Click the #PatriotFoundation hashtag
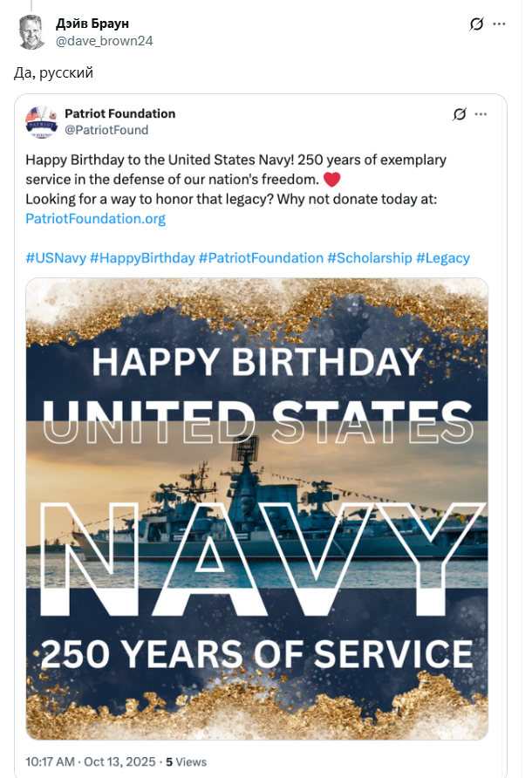Screen dimensions: 532x778 tap(261, 257)
